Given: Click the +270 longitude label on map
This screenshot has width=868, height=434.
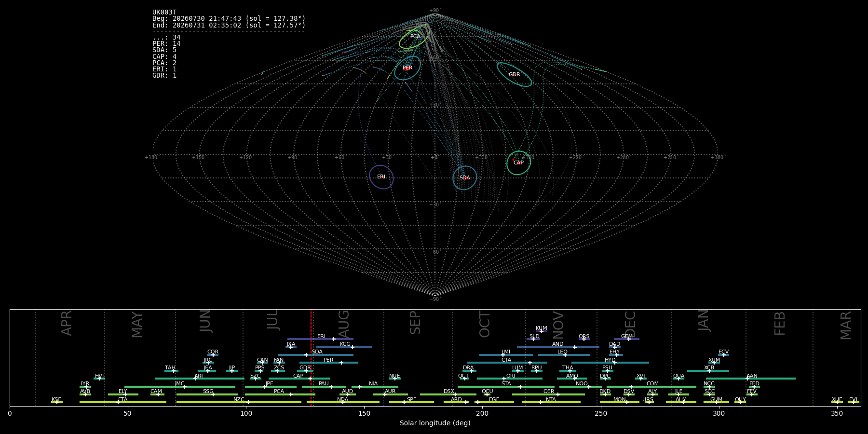Looking at the screenshot, I should point(575,158).
